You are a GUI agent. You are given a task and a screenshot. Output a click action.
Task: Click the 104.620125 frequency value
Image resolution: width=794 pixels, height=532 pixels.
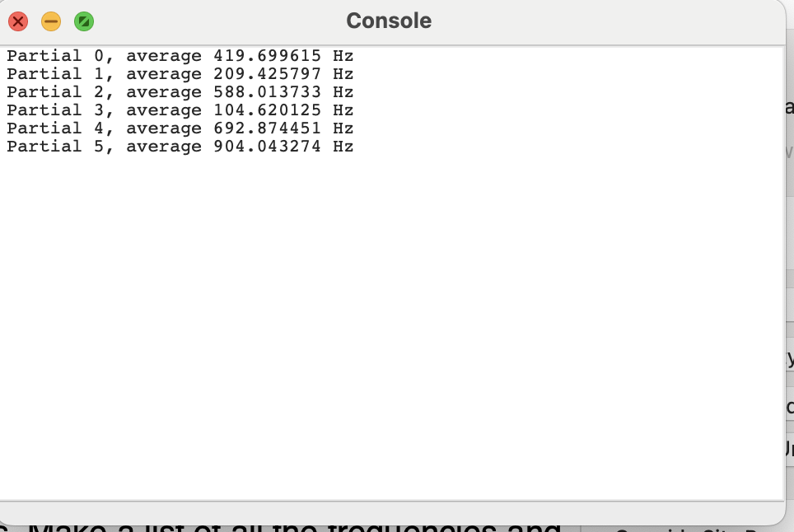267,110
